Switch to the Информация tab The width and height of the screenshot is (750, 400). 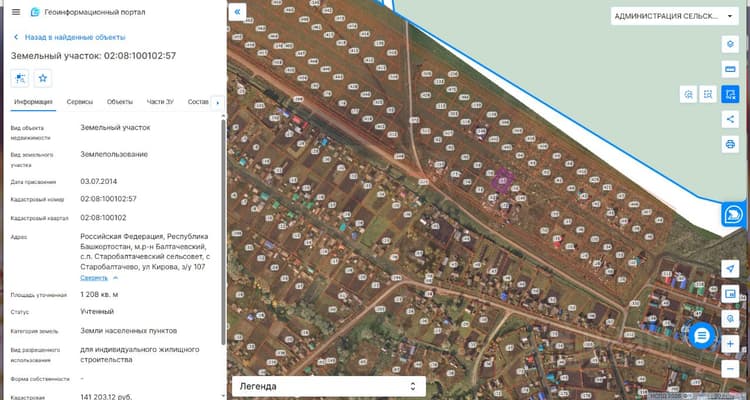[x=33, y=102]
